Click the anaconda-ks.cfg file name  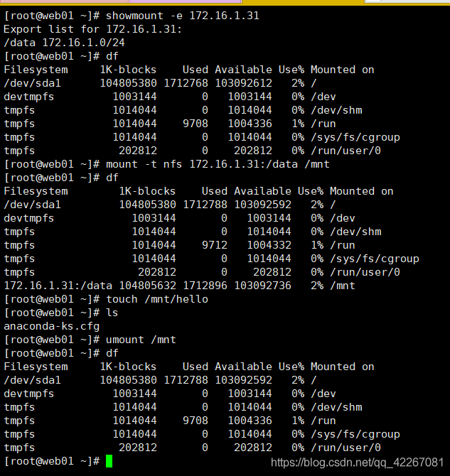click(51, 326)
